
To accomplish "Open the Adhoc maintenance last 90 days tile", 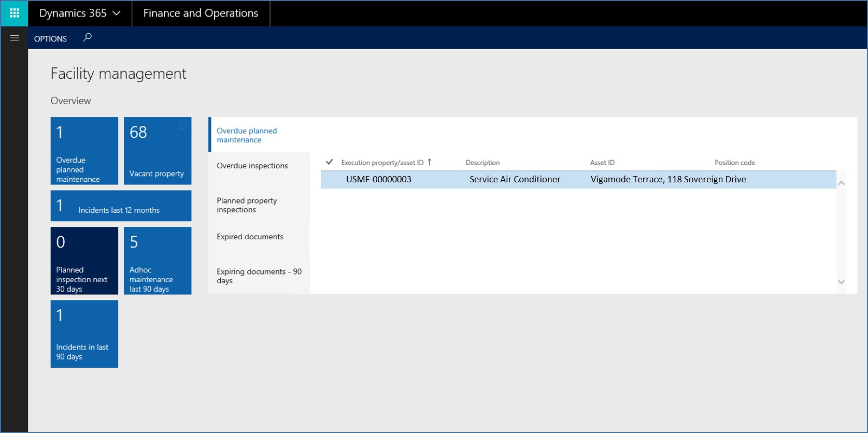I will 158,261.
